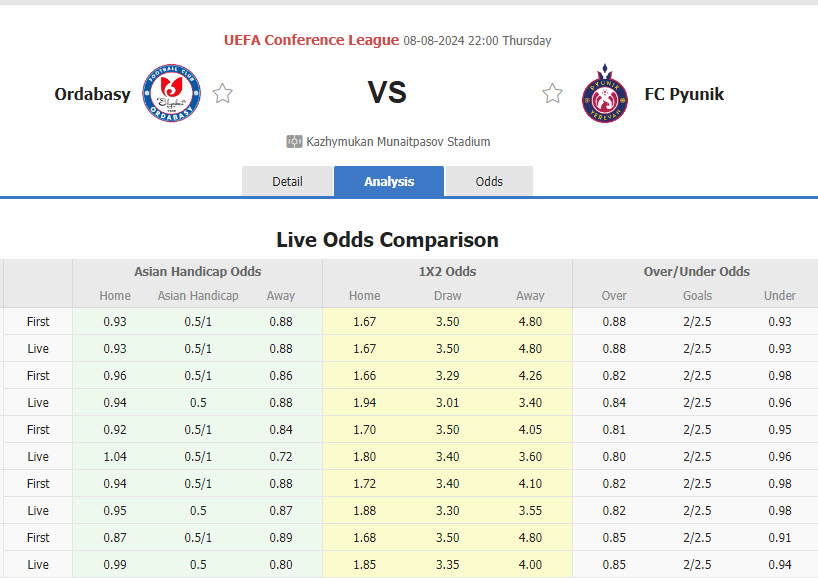Image resolution: width=818 pixels, height=578 pixels.
Task: Click the stadium icon beside the venue name
Action: click(294, 142)
